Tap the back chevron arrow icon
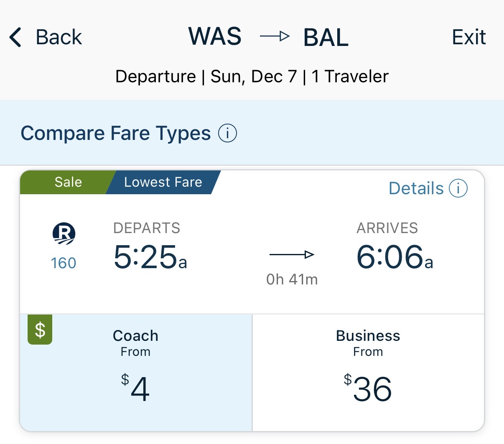504x444 pixels. click(x=15, y=37)
